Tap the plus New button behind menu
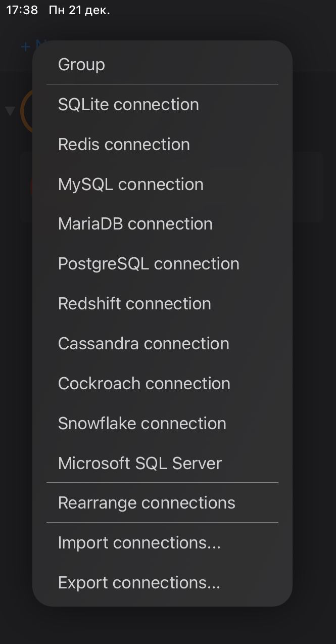 27,47
